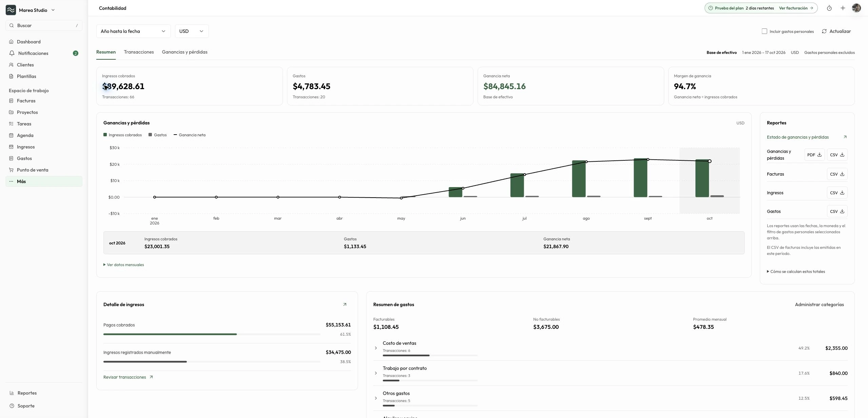Open Plantillas in sidebar

pyautogui.click(x=44, y=76)
